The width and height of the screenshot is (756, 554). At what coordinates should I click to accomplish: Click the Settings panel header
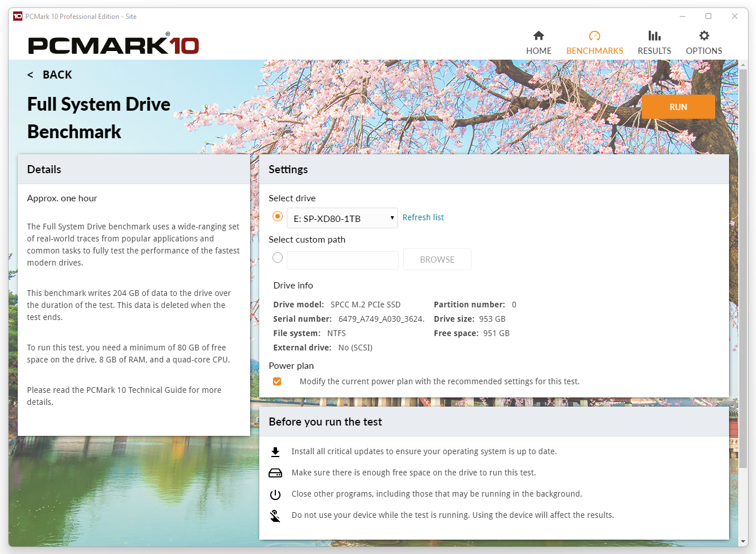pos(494,169)
